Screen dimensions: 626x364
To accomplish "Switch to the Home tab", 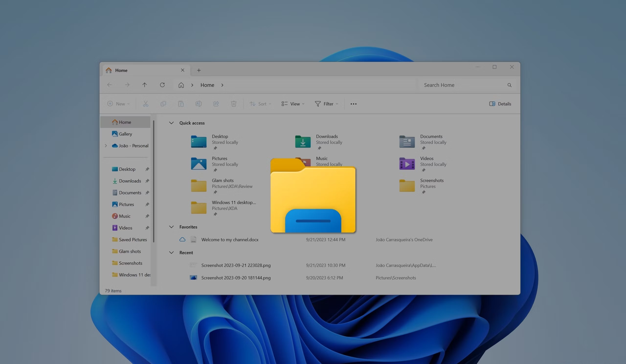I will pyautogui.click(x=122, y=70).
